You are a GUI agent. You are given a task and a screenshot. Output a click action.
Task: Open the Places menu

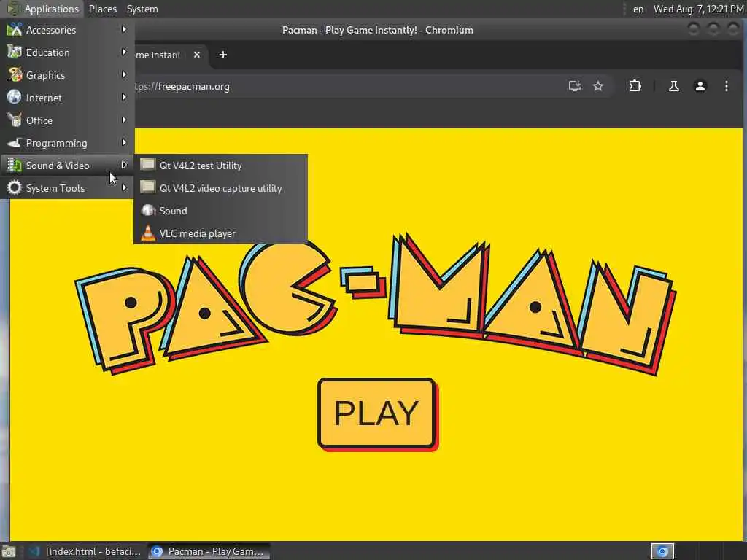click(x=102, y=9)
